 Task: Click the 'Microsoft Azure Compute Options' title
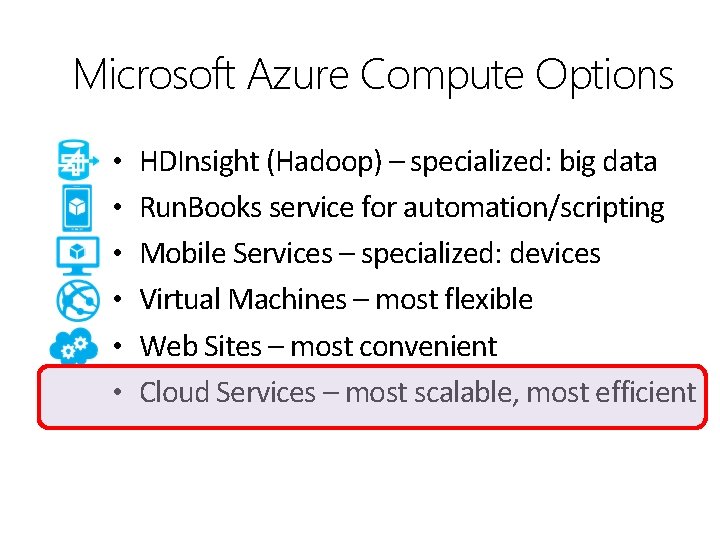[x=373, y=75]
